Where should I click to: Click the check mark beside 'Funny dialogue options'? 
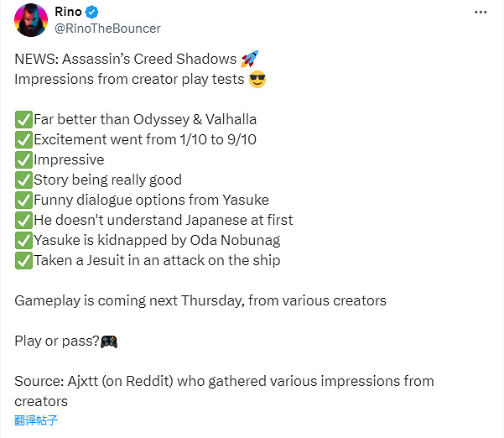[x=23, y=200]
